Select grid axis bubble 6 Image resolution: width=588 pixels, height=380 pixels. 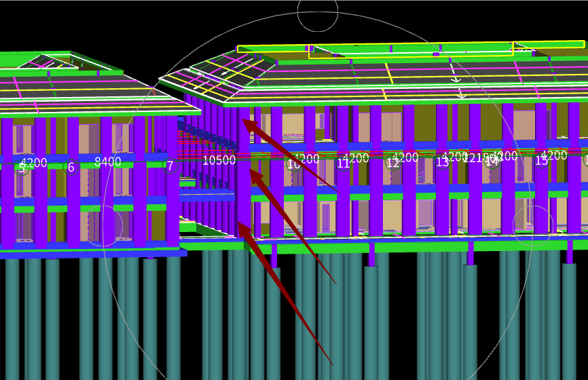pos(71,167)
